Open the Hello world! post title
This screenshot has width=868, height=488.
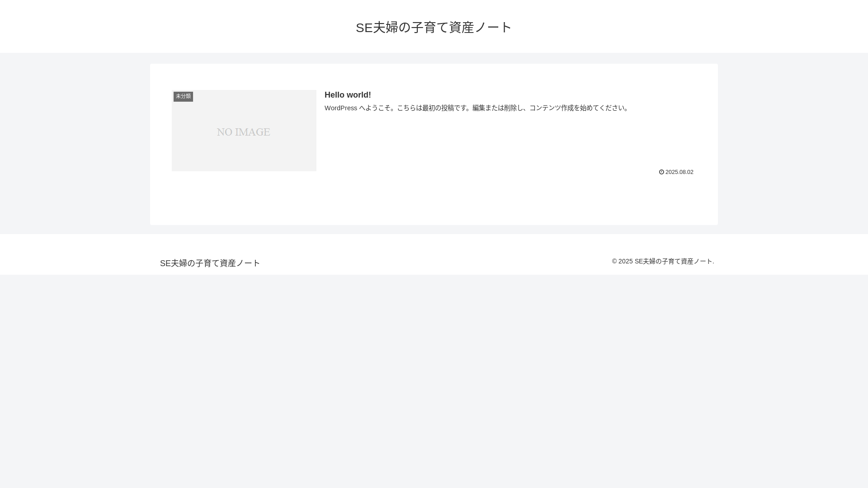pos(348,95)
